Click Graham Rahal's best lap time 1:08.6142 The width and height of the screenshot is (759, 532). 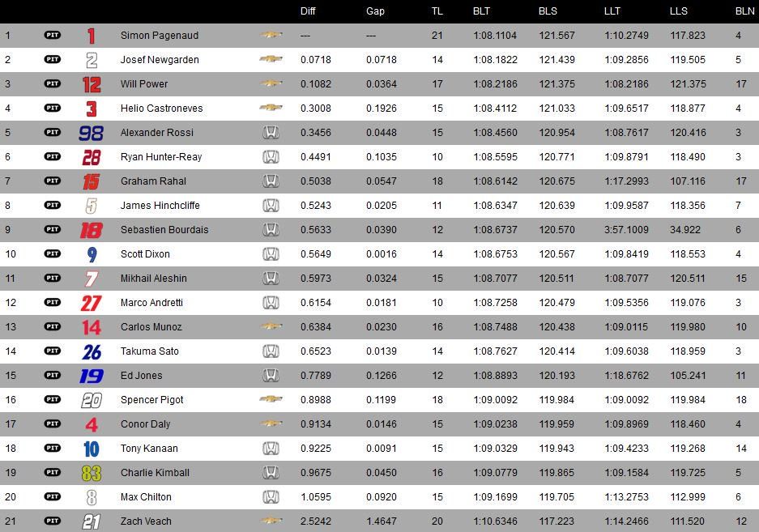click(x=495, y=181)
